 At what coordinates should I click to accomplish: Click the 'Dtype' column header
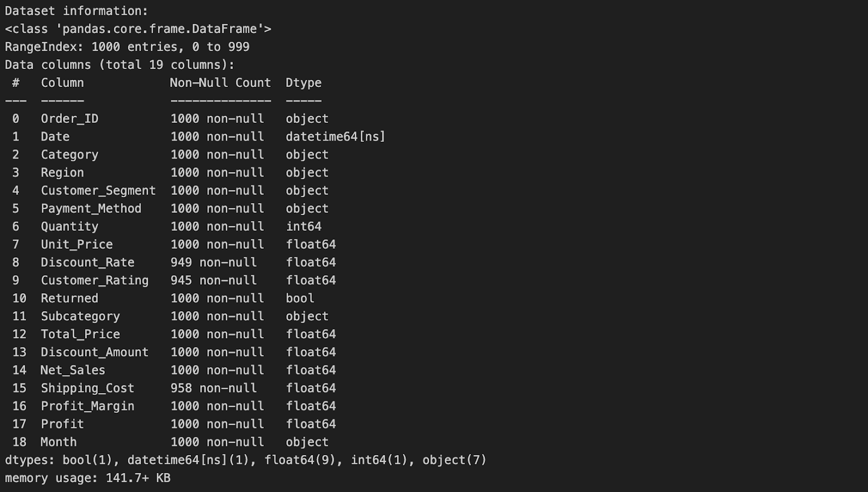303,83
